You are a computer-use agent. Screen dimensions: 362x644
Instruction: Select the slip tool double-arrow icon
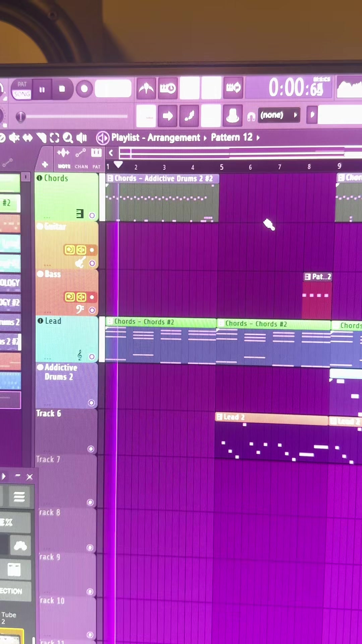tap(28, 138)
